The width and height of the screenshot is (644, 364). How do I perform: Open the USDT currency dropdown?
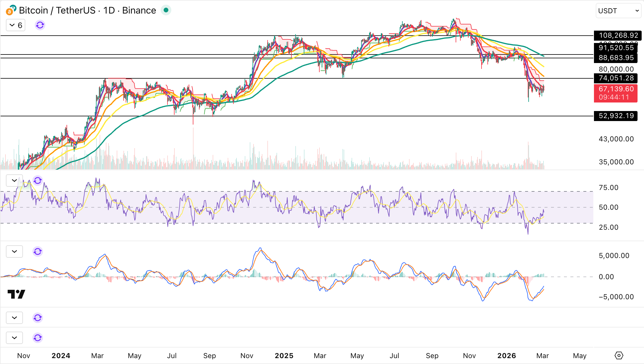[x=618, y=11]
